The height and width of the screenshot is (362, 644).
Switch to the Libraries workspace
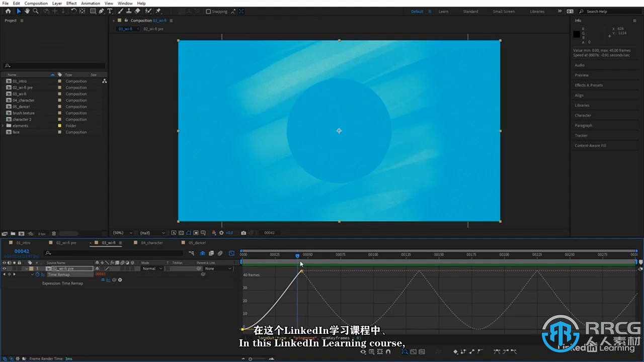pyautogui.click(x=537, y=12)
